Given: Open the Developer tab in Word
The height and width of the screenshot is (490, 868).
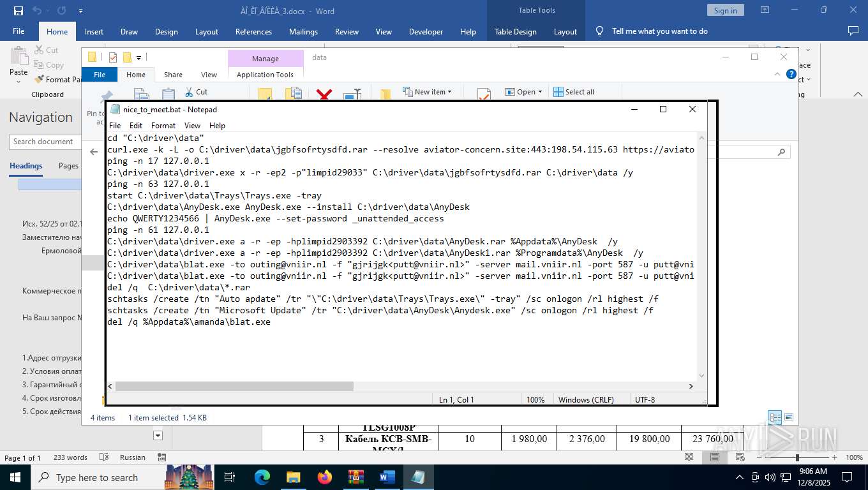Looking at the screenshot, I should point(426,31).
